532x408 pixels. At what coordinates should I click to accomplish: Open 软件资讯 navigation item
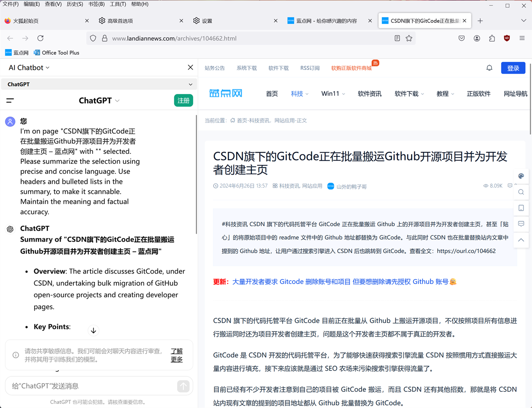(x=369, y=94)
